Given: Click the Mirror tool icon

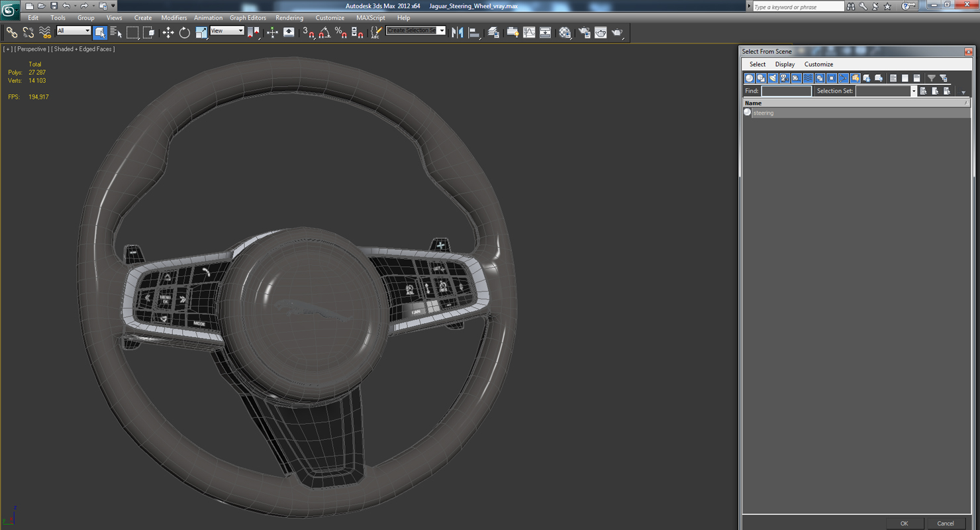Looking at the screenshot, I should (457, 32).
